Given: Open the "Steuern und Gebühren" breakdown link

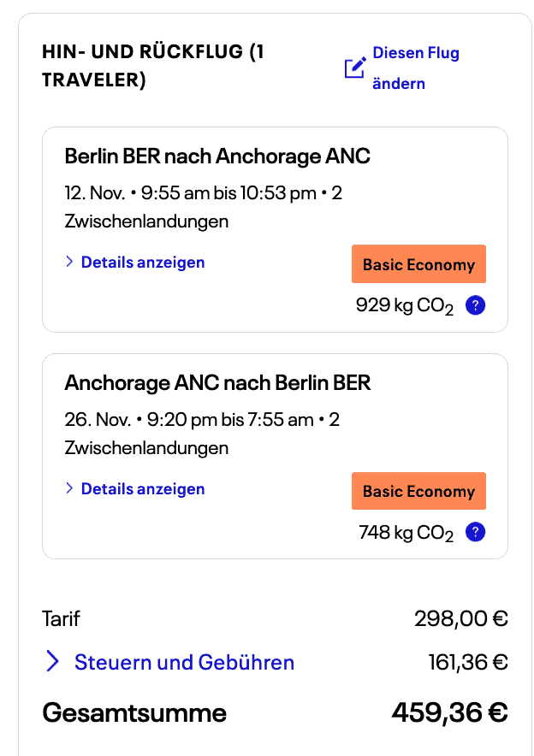Looking at the screenshot, I should point(184,662).
